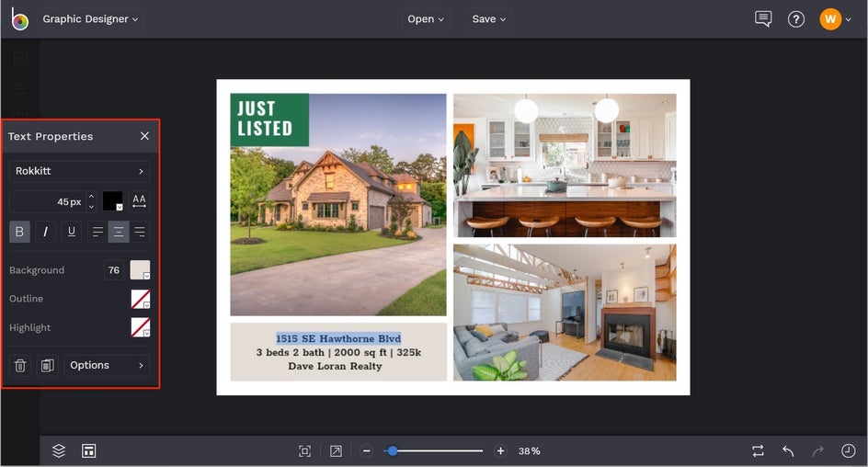Open the history clock icon
Screen dimensions: 868x467
click(848, 451)
